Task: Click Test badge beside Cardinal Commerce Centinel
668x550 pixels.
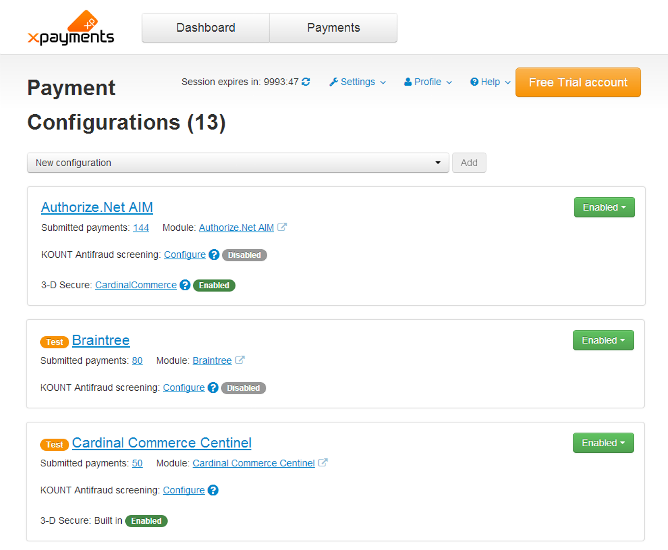Action: 55,445
